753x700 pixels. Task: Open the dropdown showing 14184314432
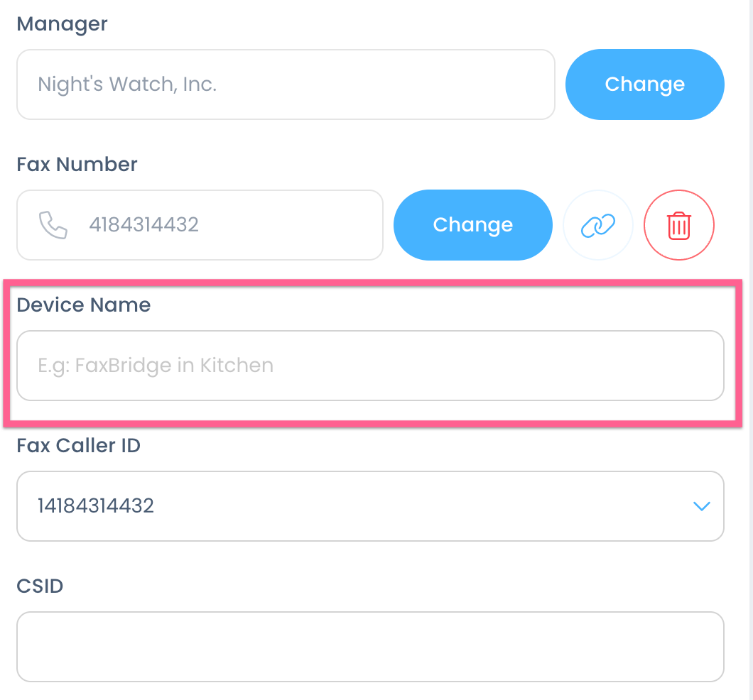370,506
